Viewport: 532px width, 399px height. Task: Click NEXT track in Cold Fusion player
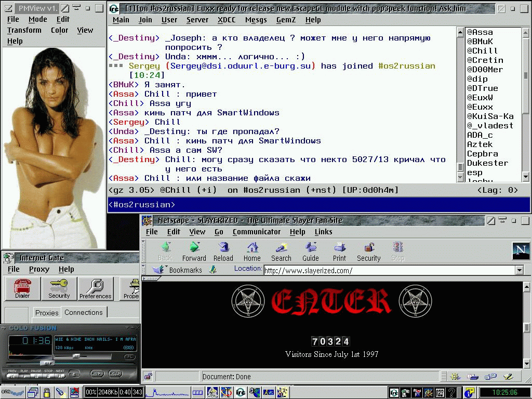pyautogui.click(x=60, y=376)
